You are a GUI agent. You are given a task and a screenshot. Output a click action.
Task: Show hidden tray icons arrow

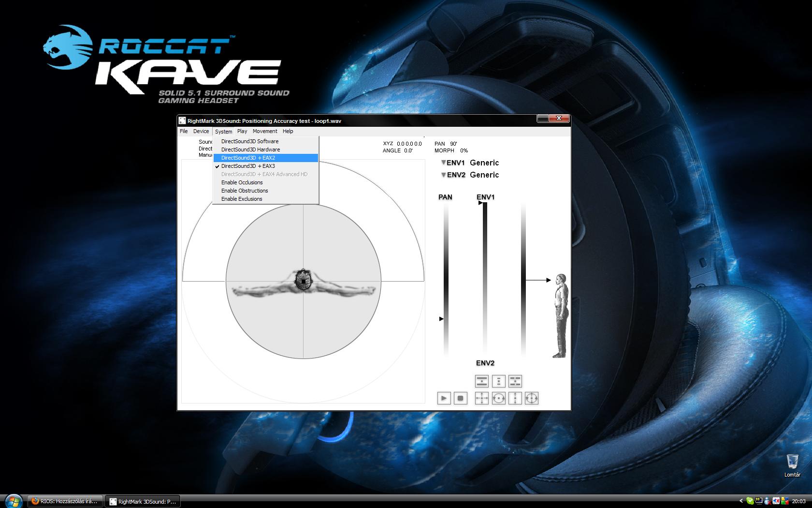(741, 501)
